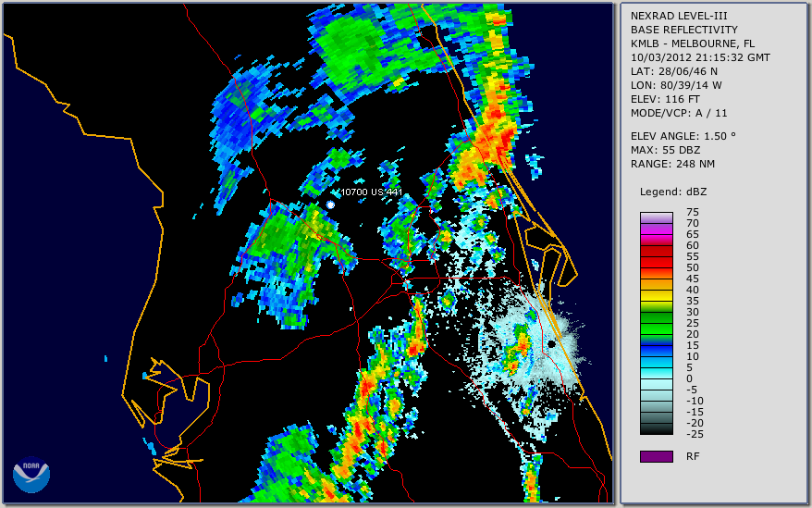
Task: Click the '0' legend scale value
Action: click(689, 378)
